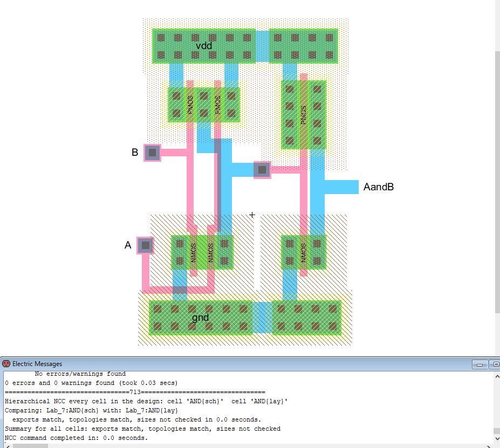
Task: Select the tall PMOS transistor on right
Action: pos(304,115)
